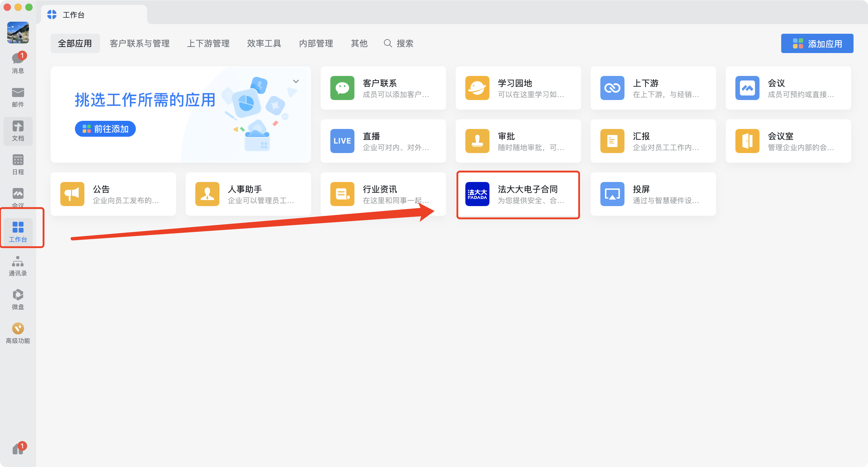Image resolution: width=868 pixels, height=467 pixels.
Task: Open the 人事助手 person icon
Action: 207,194
